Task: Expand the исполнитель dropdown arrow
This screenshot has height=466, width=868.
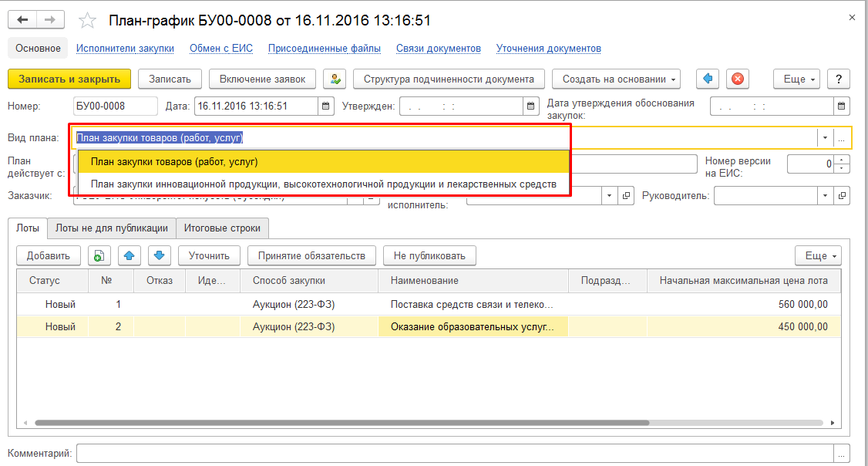Action: [610, 196]
